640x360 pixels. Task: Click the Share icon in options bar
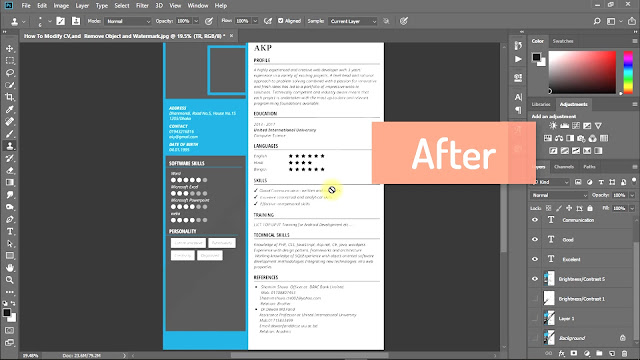pyautogui.click(x=632, y=21)
